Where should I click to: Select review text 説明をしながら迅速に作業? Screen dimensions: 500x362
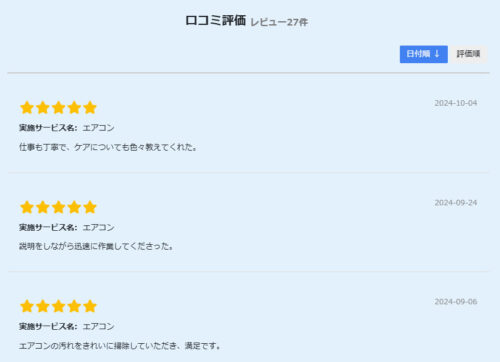(66, 246)
